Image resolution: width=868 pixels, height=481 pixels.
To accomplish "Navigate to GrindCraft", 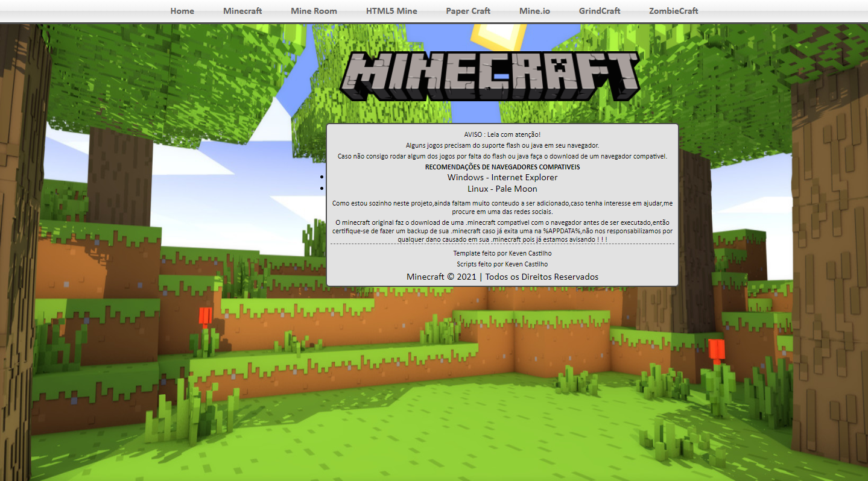I will click(599, 11).
